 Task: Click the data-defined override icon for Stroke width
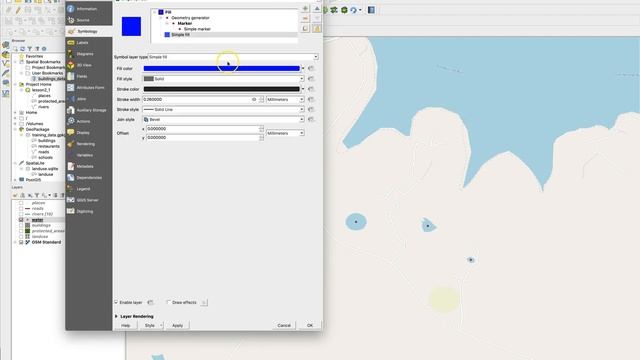coord(311,99)
